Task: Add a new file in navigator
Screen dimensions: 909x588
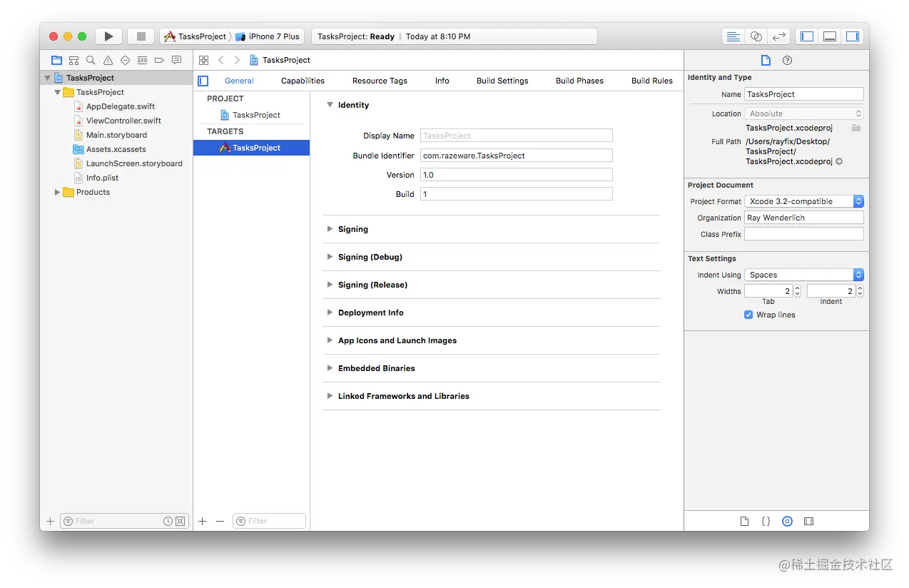Action: tap(50, 521)
